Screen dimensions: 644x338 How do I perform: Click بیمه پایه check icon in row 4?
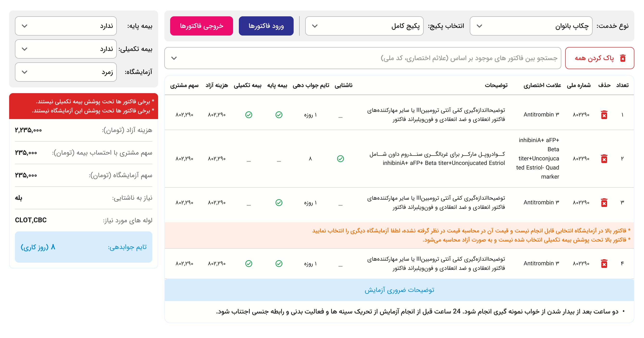(279, 264)
